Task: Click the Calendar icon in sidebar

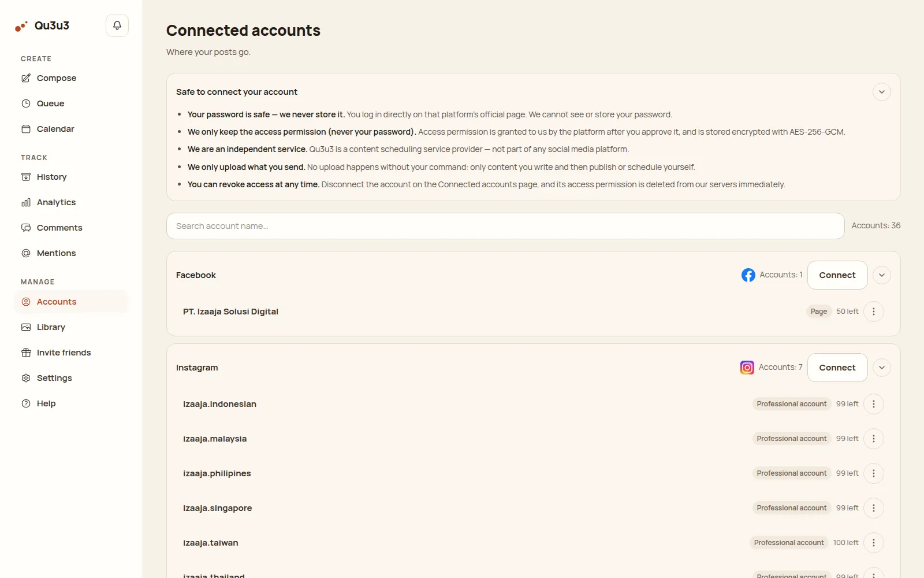Action: (26, 129)
